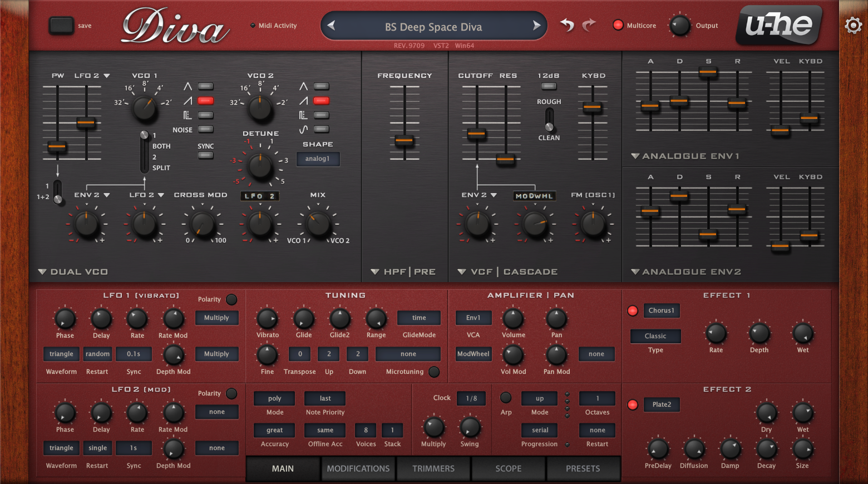Image resolution: width=868 pixels, height=484 pixels.
Task: Select VCO 1 pulse waveform button
Action: coord(206,115)
